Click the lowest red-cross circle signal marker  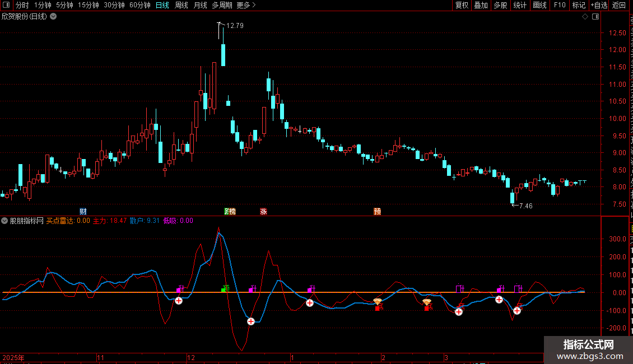tap(251, 321)
